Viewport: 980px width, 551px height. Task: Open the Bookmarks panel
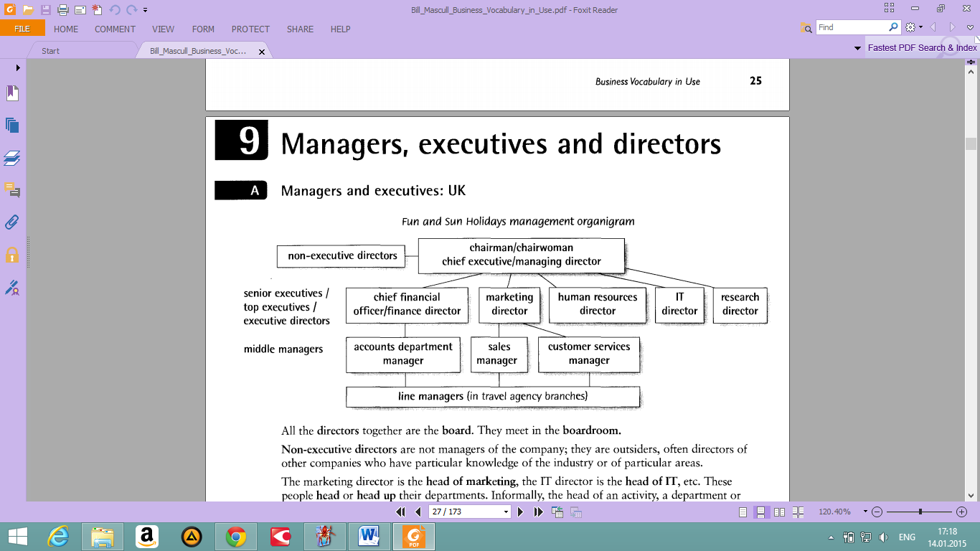(x=12, y=93)
